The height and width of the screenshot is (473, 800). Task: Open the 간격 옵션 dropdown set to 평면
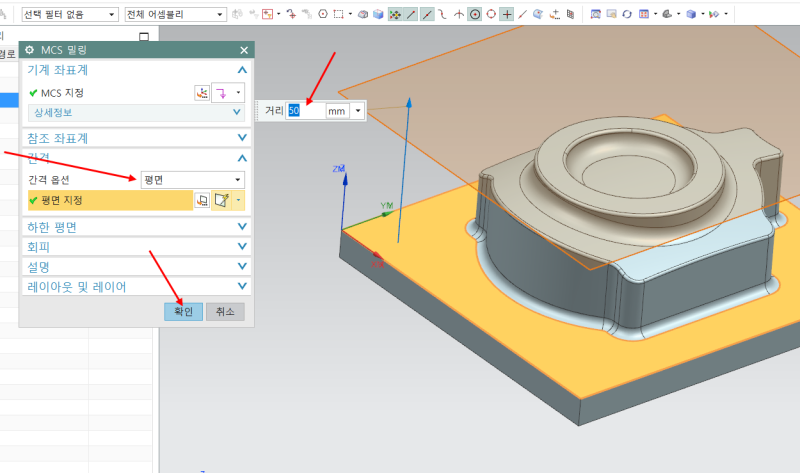[192, 180]
